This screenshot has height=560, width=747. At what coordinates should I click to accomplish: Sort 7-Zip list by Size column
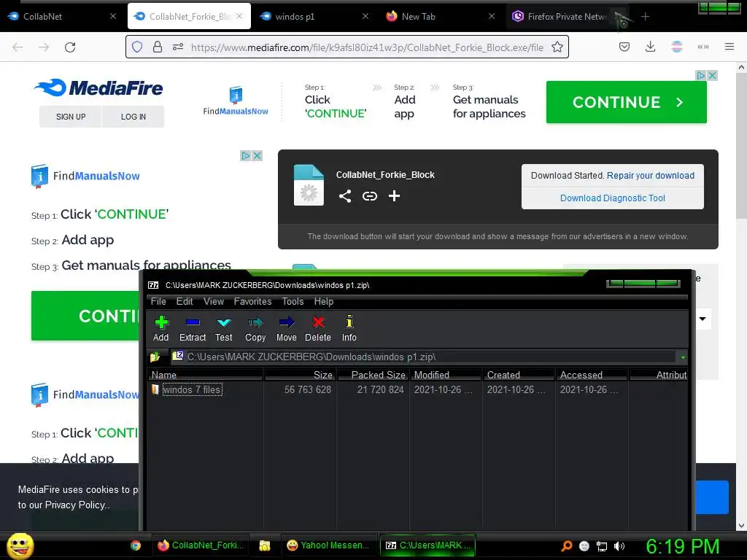(300, 375)
